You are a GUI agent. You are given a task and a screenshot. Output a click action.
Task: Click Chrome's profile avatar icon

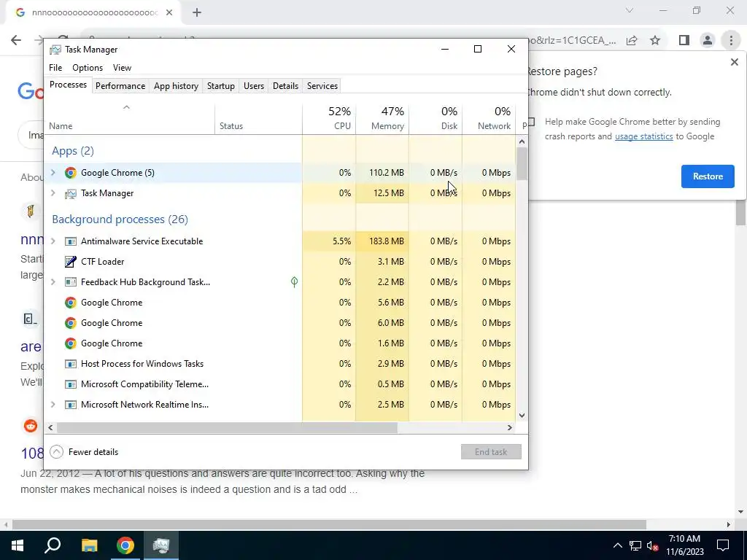click(x=708, y=41)
